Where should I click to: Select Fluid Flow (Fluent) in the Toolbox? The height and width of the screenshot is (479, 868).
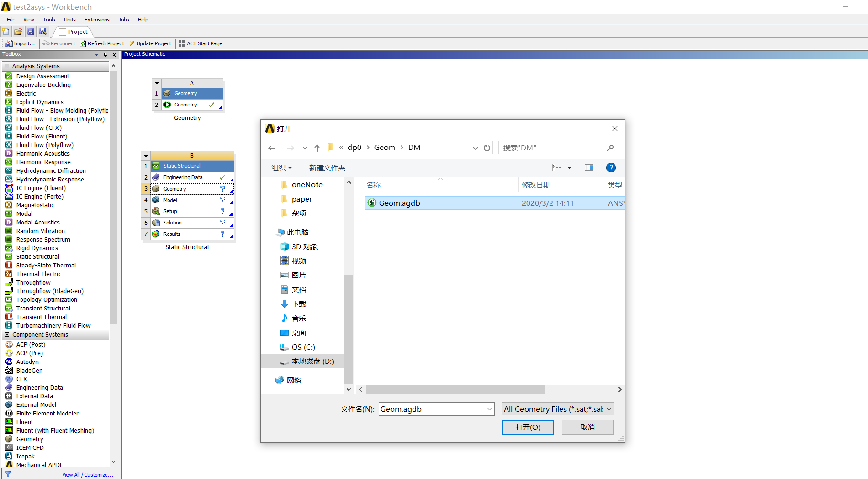[42, 137]
